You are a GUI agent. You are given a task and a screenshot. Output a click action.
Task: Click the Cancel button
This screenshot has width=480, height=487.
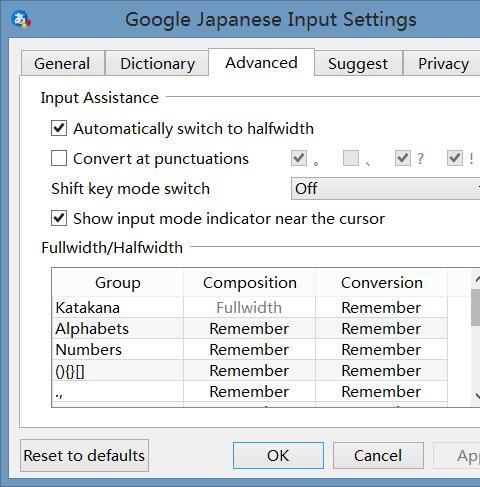point(378,455)
